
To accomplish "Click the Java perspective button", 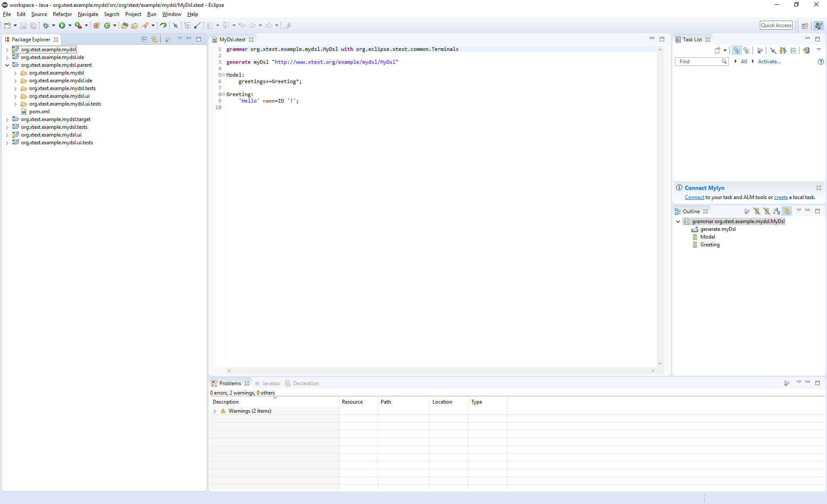I will tap(818, 25).
